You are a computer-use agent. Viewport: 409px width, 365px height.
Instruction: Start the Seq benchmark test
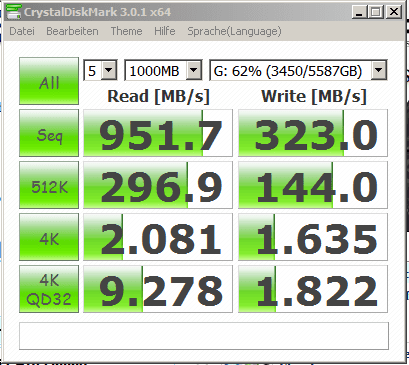pyautogui.click(x=49, y=133)
